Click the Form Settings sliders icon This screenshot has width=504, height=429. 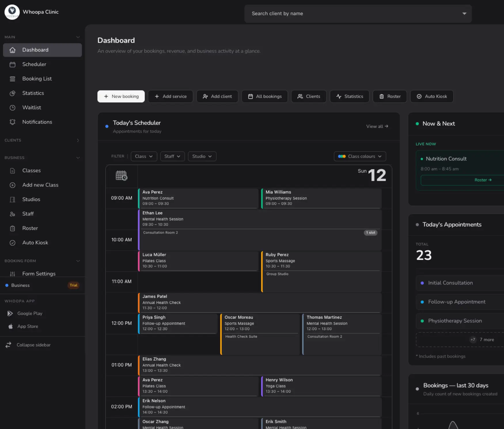pyautogui.click(x=12, y=274)
